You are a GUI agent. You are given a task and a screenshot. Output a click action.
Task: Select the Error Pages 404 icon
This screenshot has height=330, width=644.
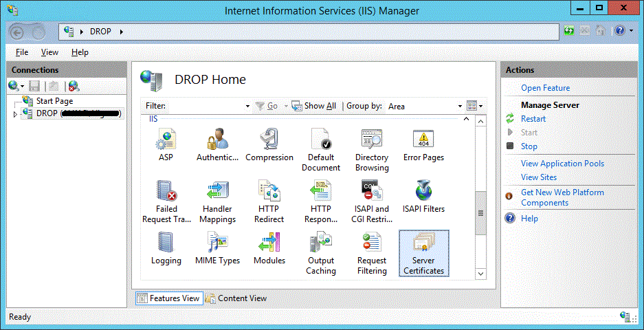423,140
